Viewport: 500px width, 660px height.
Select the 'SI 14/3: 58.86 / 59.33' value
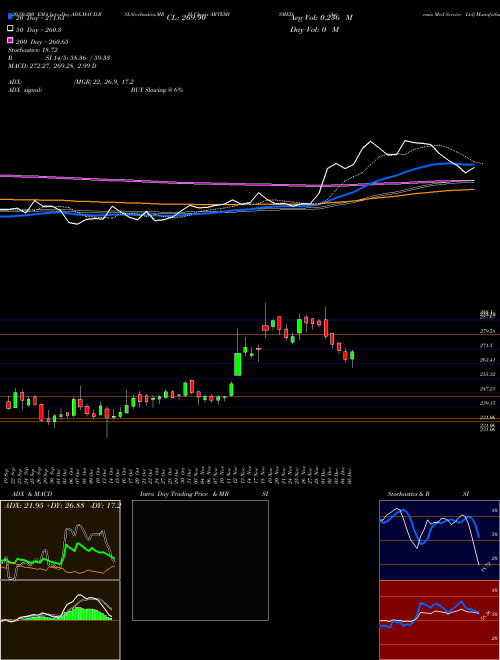pos(78,58)
